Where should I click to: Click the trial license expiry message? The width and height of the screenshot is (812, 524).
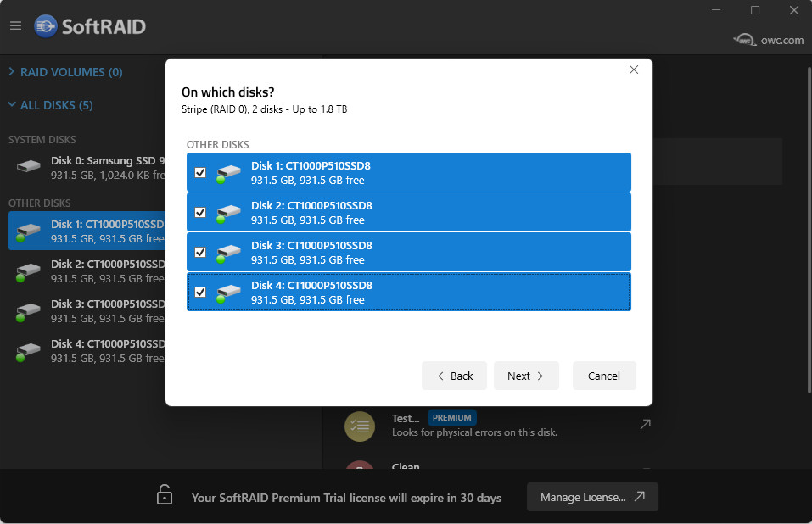346,498
